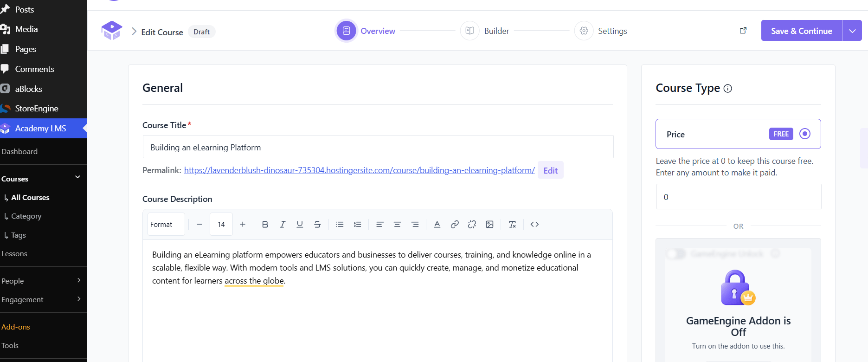Apply strikethrough text formatting
Viewport: 868px width, 362px height.
coord(317,224)
